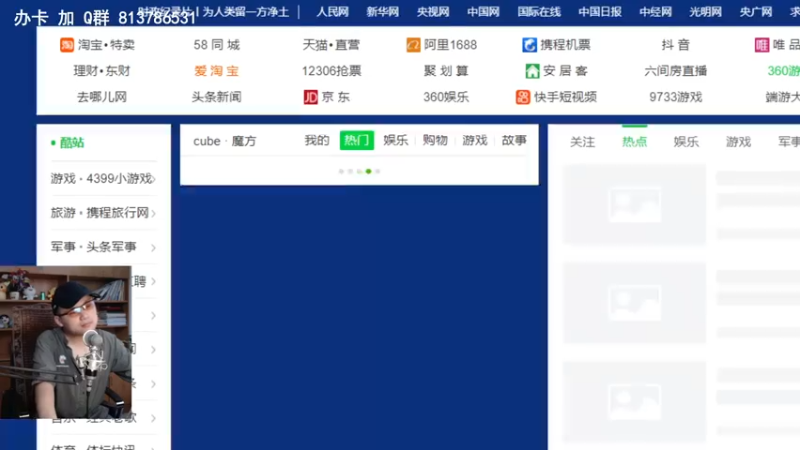Screen dimensions: 800x450
Task: Open 中国网 in the top bar
Action: (483, 12)
